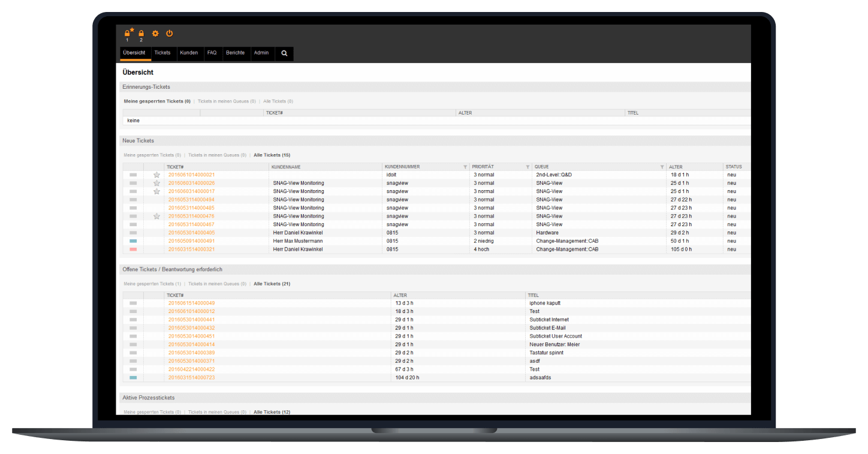Select Alle Tickets (21) filter
This screenshot has height=454, width=868.
(272, 284)
